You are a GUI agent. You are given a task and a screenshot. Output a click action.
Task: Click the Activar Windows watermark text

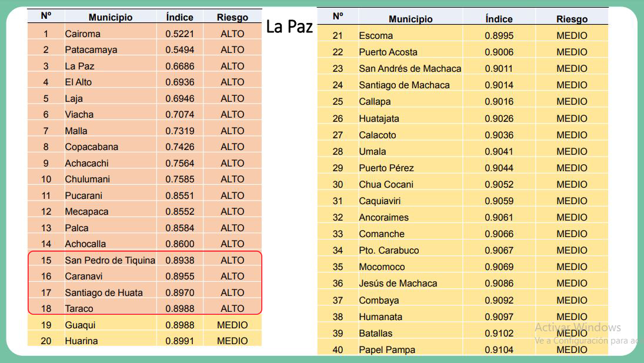[x=578, y=327]
